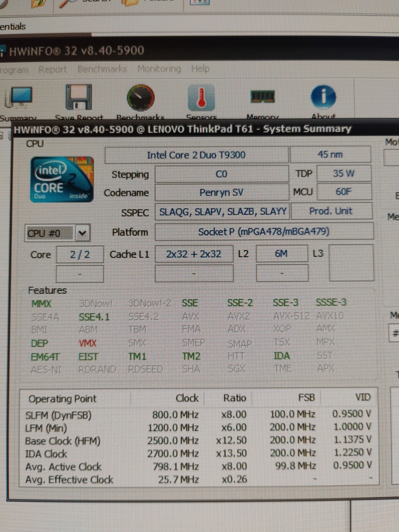Click the Save Report floppy icon
The height and width of the screenshot is (532, 399).
point(78,97)
